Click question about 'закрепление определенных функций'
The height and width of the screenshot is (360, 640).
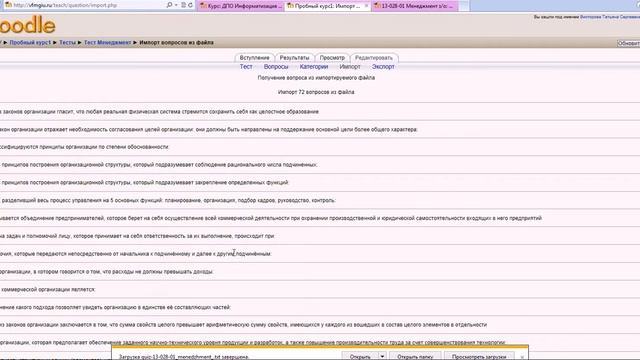144,182
